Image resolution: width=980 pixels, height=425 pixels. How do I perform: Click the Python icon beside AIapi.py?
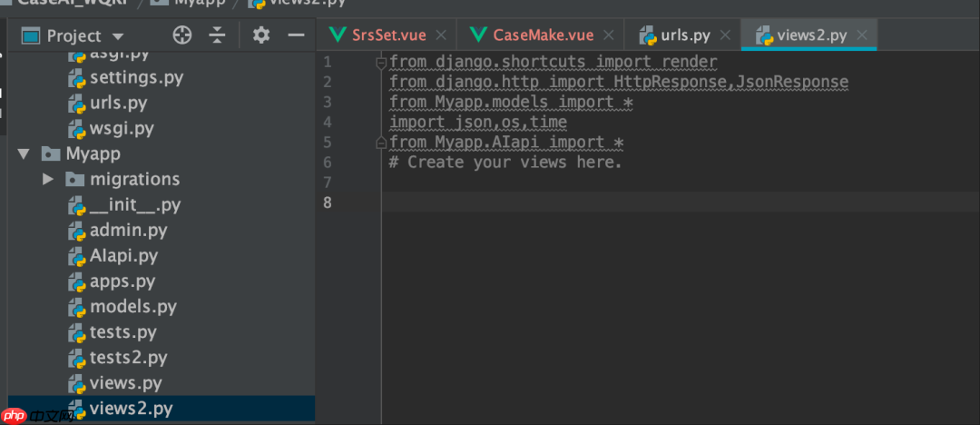pyautogui.click(x=77, y=256)
